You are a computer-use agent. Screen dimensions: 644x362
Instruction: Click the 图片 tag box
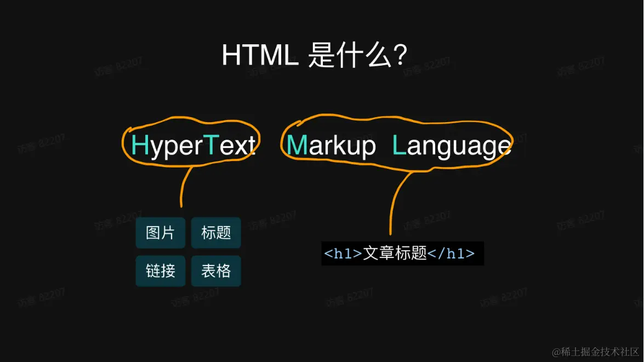click(160, 232)
